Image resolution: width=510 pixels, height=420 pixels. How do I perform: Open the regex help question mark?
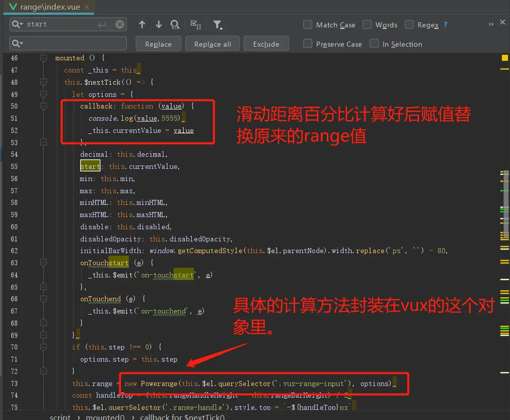tap(445, 24)
